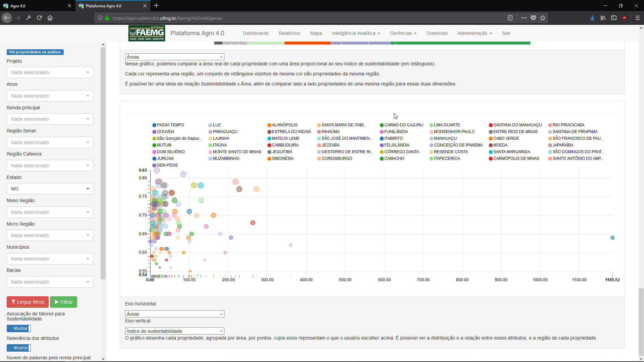Toggle Mostrar for Associação de fatores
644x362 pixels.
tap(19, 328)
